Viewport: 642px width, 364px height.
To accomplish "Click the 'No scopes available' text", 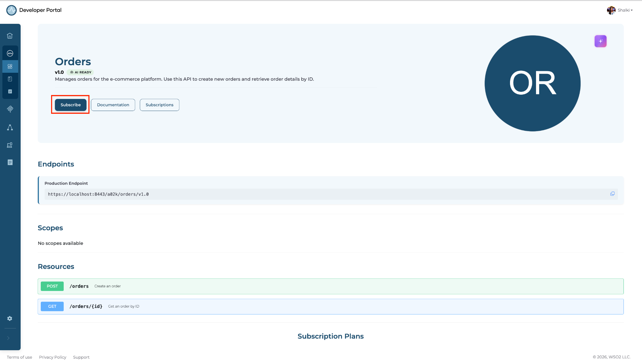I will pyautogui.click(x=61, y=243).
